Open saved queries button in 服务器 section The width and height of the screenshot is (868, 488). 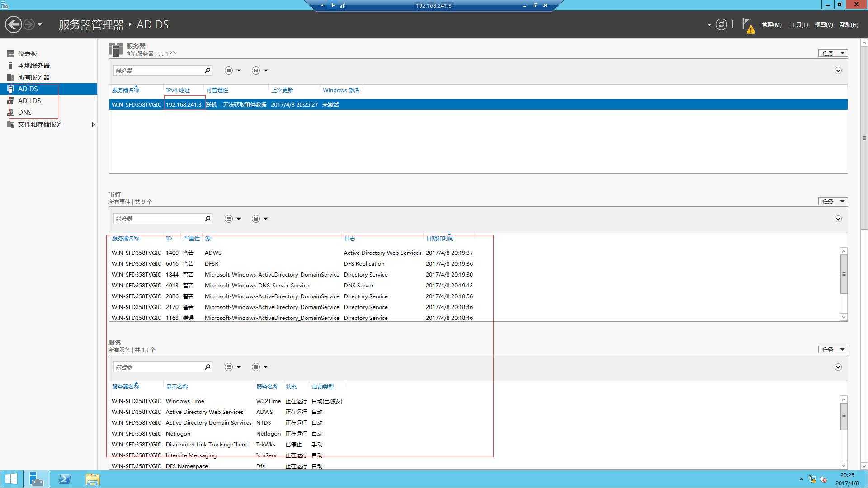(260, 70)
